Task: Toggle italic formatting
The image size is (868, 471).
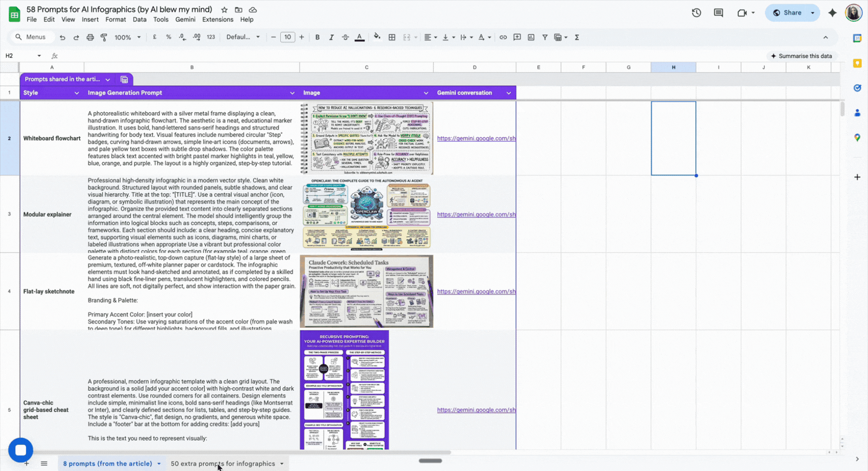Action: (331, 37)
